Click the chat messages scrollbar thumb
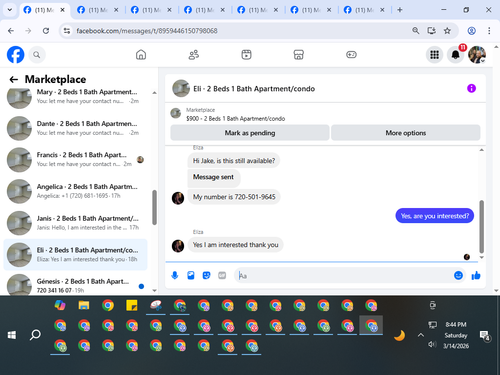The width and height of the screenshot is (500, 375). pos(481,227)
